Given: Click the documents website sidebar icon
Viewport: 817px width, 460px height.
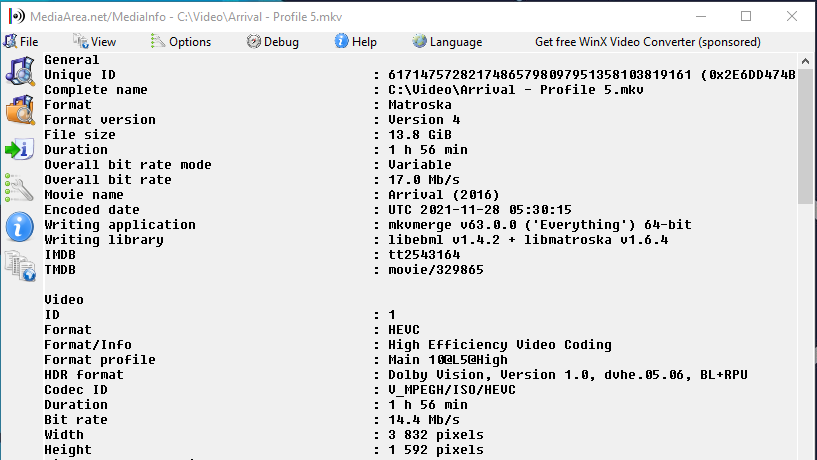Looking at the screenshot, I should pyautogui.click(x=20, y=266).
